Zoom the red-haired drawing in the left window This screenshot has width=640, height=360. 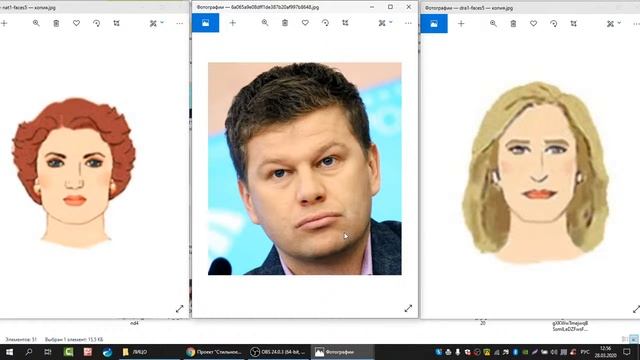click(36, 24)
